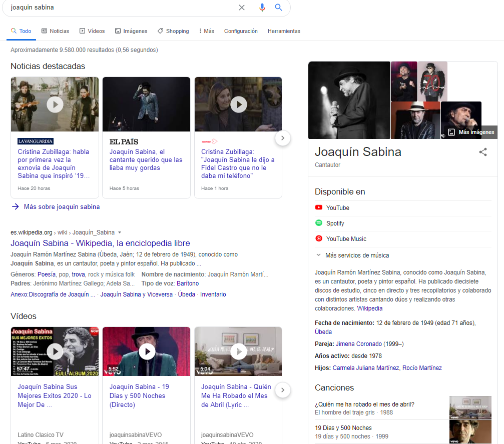Open YouTube Music streaming option
504x444 pixels.
pyautogui.click(x=346, y=238)
